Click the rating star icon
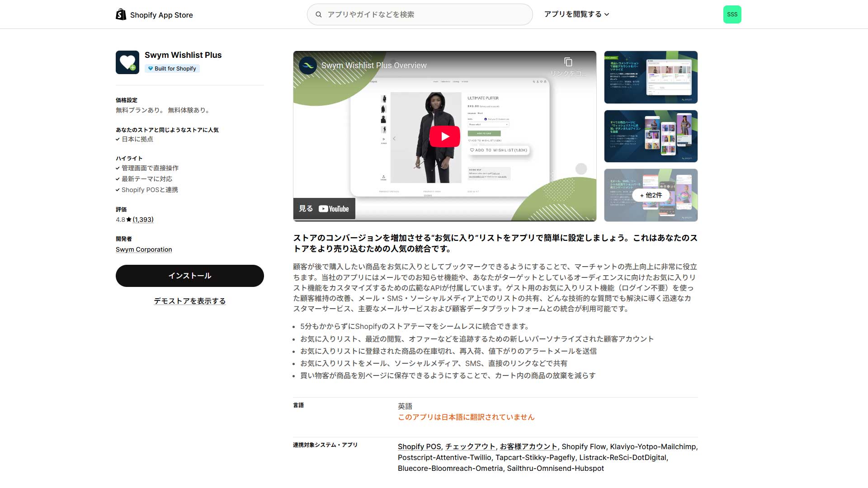Image resolution: width=868 pixels, height=488 pixels. point(129,219)
